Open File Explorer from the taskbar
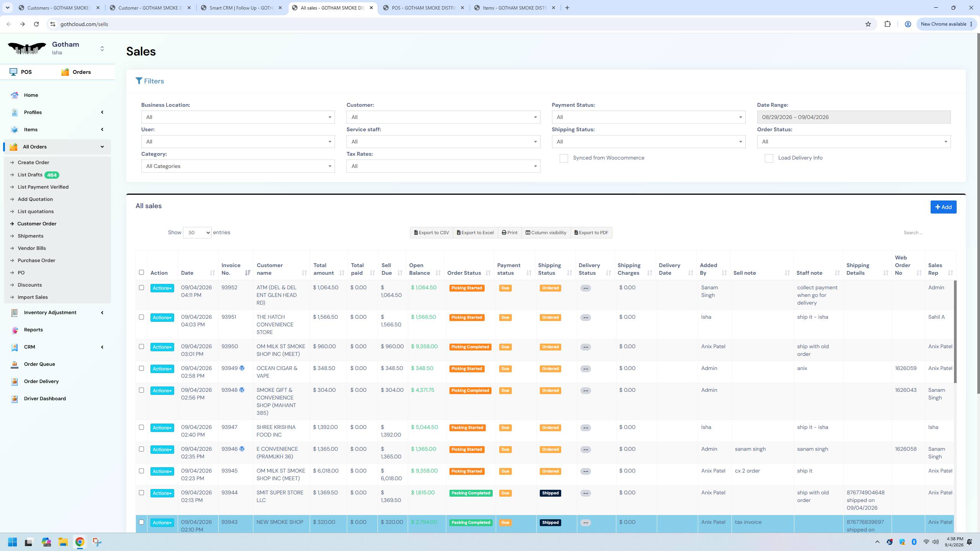The width and height of the screenshot is (980, 551). point(63,542)
